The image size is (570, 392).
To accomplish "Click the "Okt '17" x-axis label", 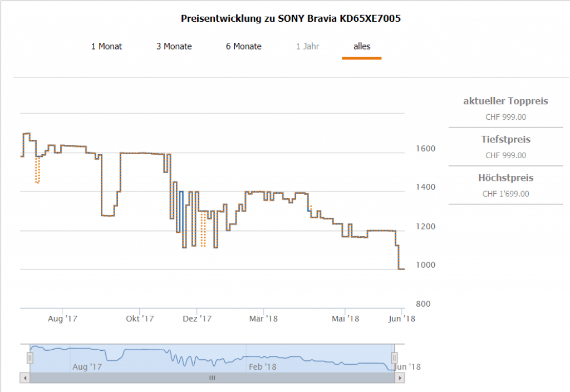I will click(140, 318).
